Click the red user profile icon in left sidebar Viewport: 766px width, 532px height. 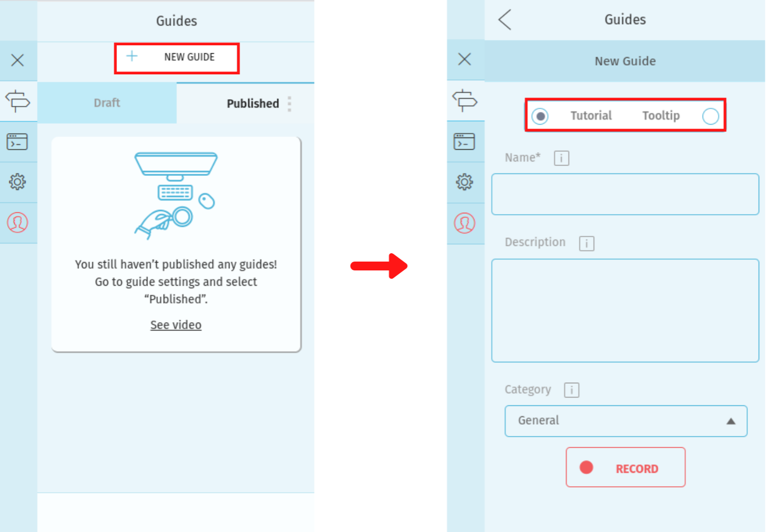click(x=18, y=223)
